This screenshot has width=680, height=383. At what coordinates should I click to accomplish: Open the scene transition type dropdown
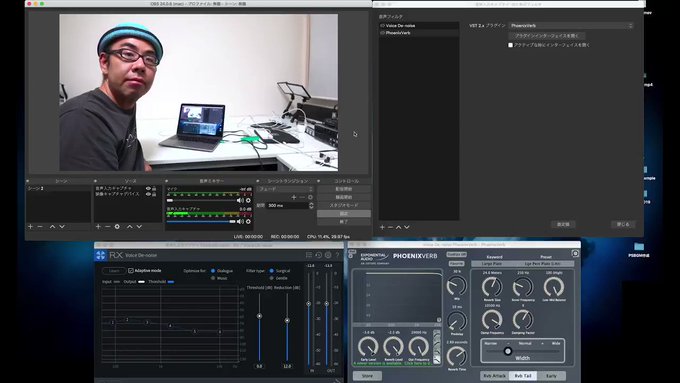click(285, 189)
